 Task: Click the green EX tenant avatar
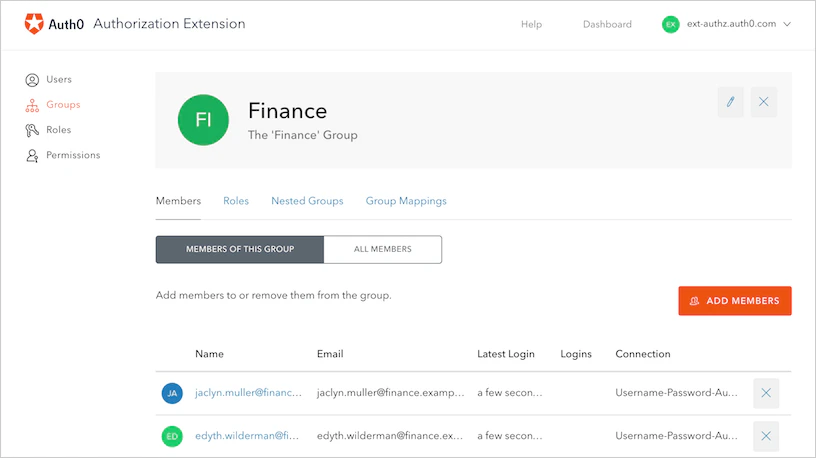(671, 24)
